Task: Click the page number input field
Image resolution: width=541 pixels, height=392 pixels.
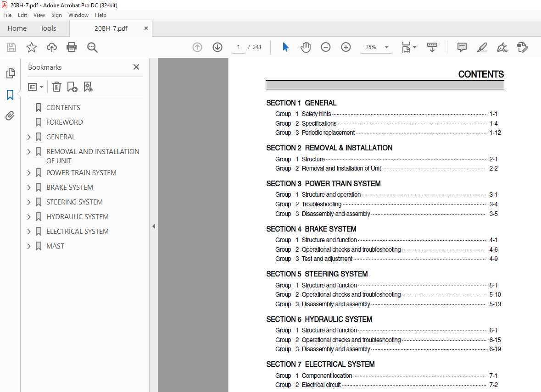Action: coord(239,47)
